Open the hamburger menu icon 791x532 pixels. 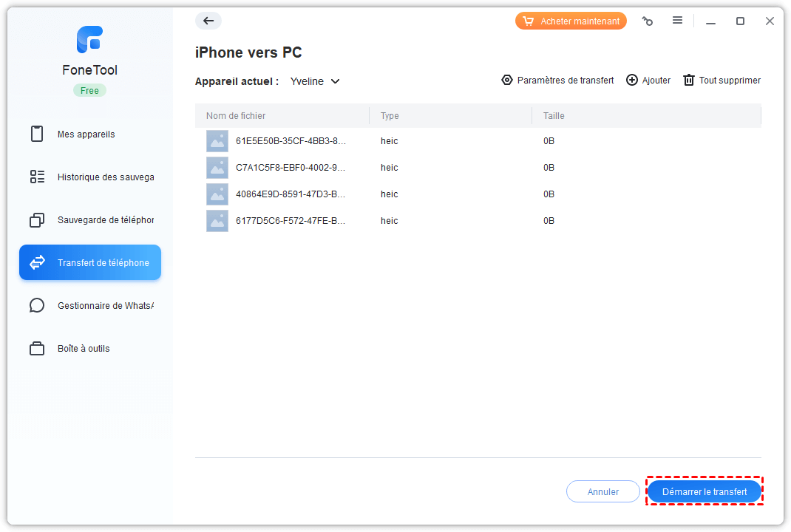[x=677, y=21]
